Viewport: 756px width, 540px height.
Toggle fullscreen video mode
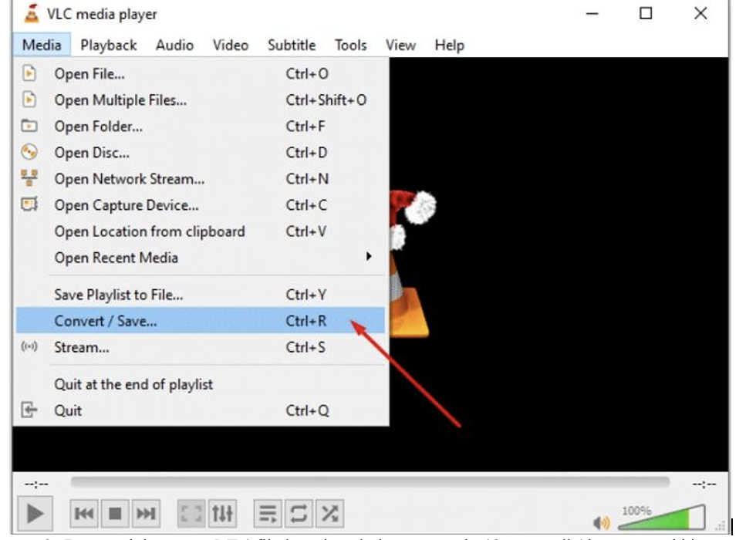pyautogui.click(x=191, y=513)
